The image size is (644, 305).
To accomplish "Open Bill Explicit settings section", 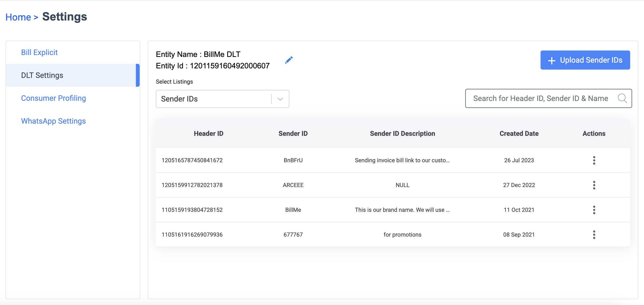I will click(x=39, y=52).
